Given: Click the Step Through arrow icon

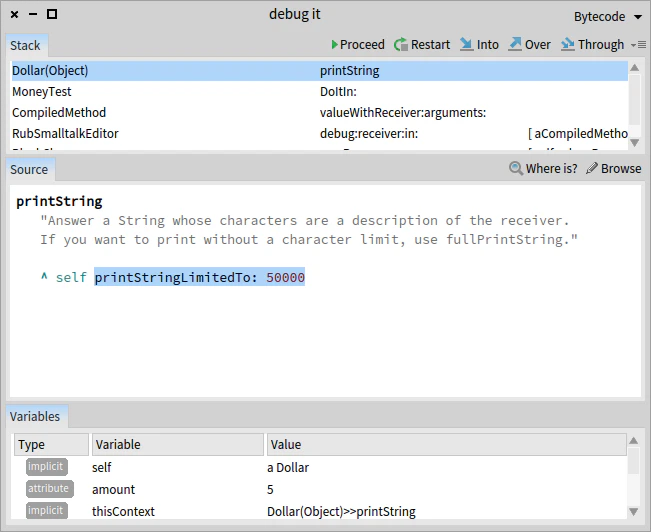Looking at the screenshot, I should (x=568, y=44).
